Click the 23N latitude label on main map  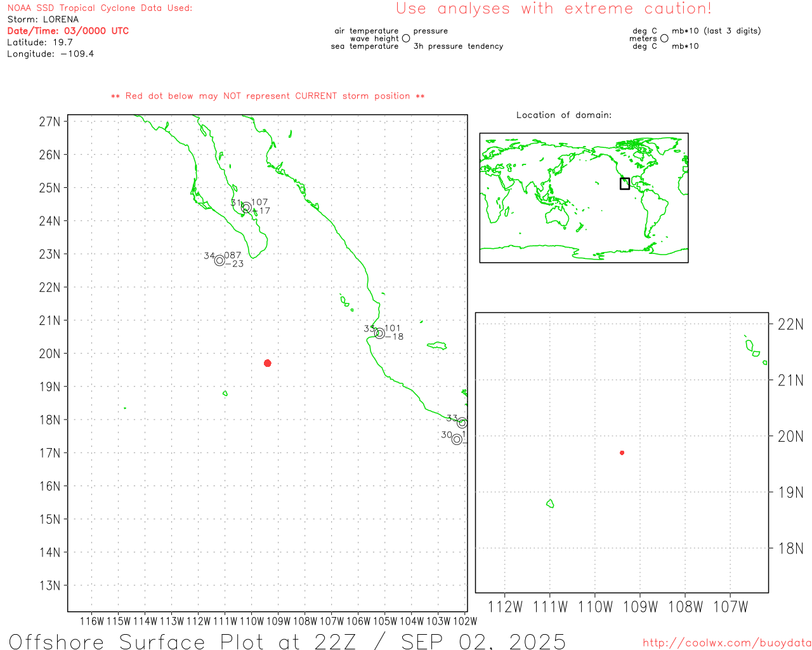pos(50,254)
